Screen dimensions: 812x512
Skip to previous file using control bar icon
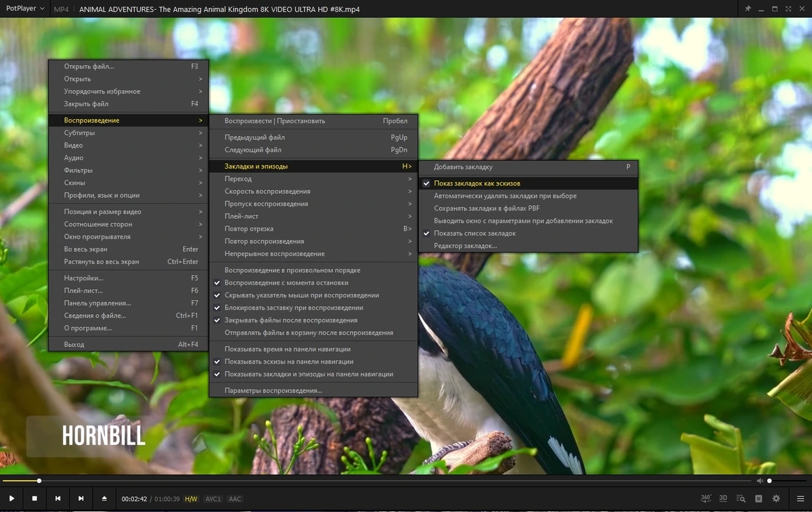[x=58, y=498]
